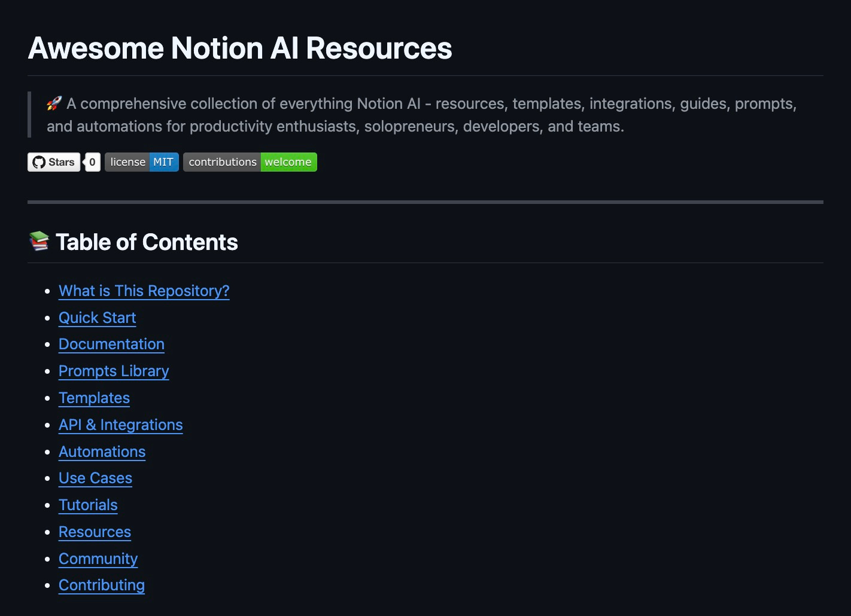Click the contributions welcome badge
The image size is (851, 616).
point(250,162)
